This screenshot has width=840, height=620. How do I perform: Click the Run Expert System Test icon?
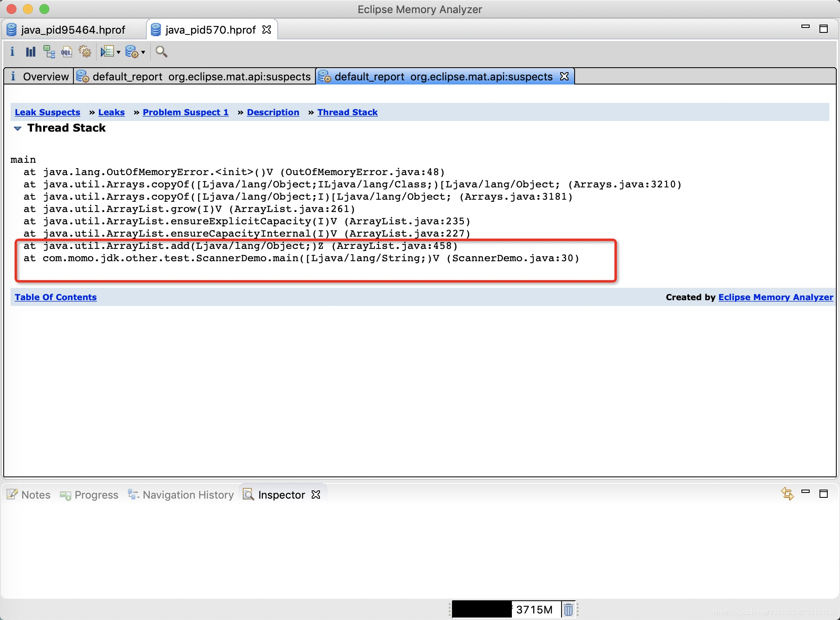point(107,52)
